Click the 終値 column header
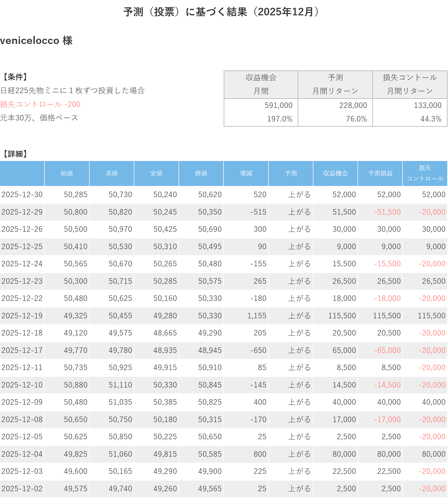Image resolution: width=448 pixels, height=498 pixels. click(x=201, y=173)
